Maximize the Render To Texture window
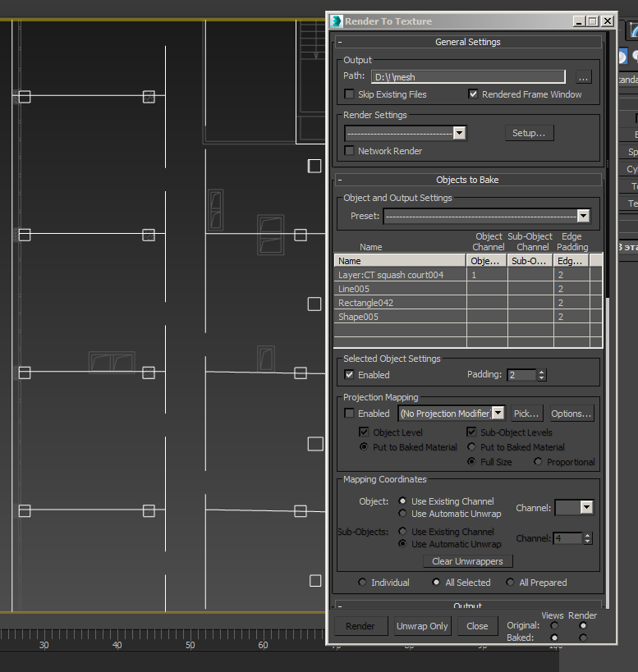This screenshot has width=638, height=672. click(x=593, y=21)
